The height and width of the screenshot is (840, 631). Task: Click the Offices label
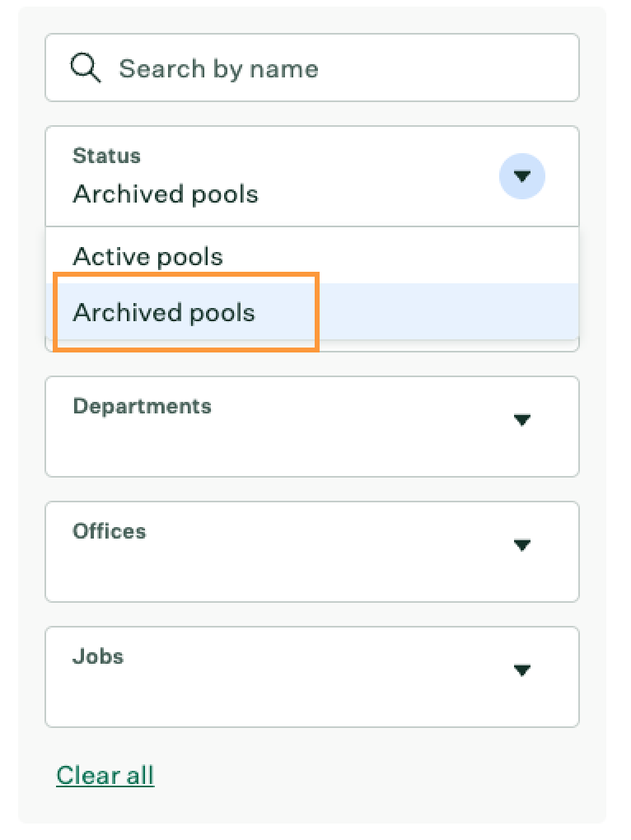[110, 531]
